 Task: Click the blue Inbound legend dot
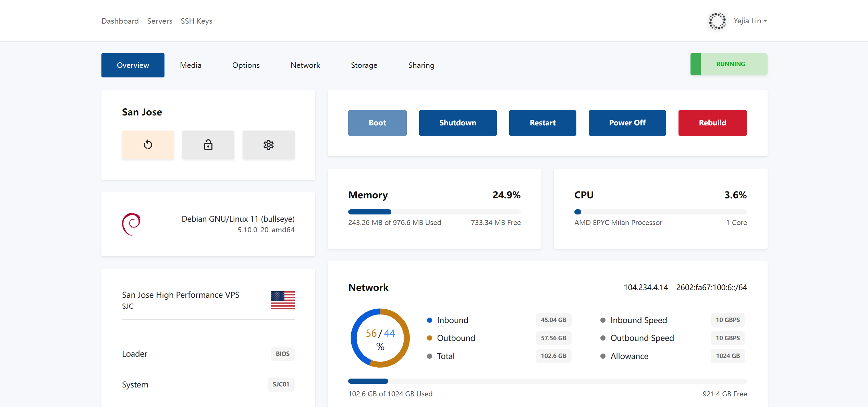click(429, 320)
